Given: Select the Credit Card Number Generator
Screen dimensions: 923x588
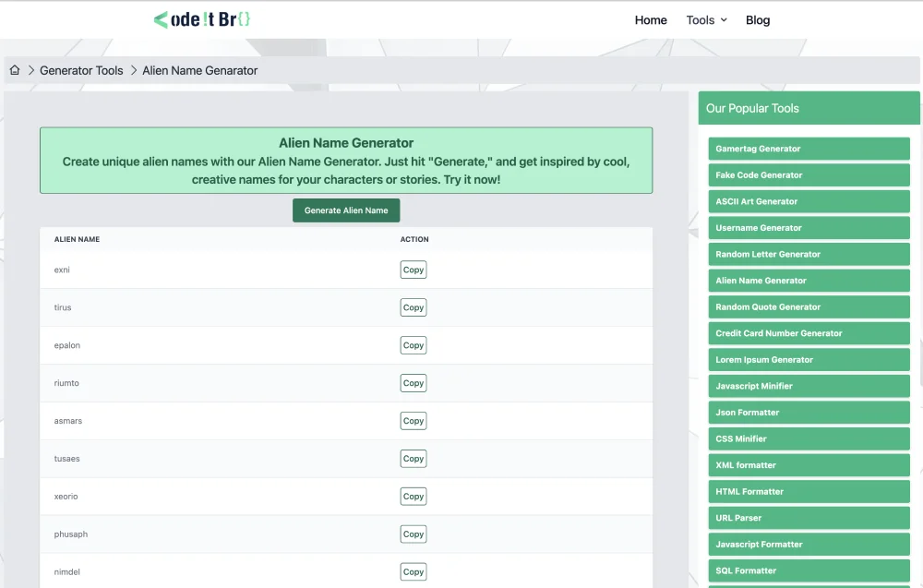Looking at the screenshot, I should 809,333.
